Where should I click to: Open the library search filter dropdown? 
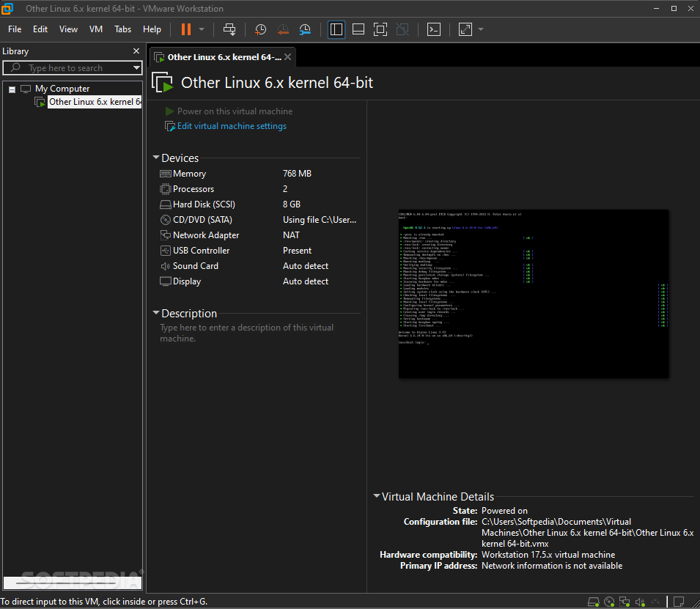click(136, 68)
